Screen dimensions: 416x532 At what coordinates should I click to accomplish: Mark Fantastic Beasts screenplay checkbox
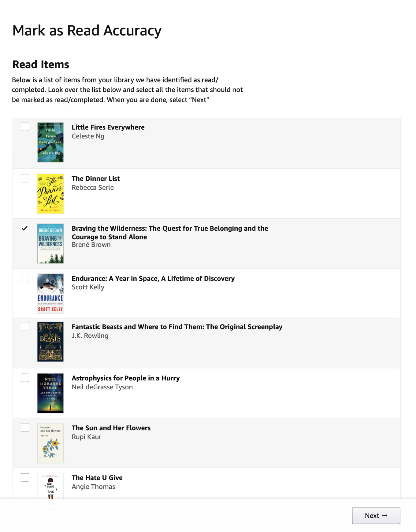tap(25, 326)
